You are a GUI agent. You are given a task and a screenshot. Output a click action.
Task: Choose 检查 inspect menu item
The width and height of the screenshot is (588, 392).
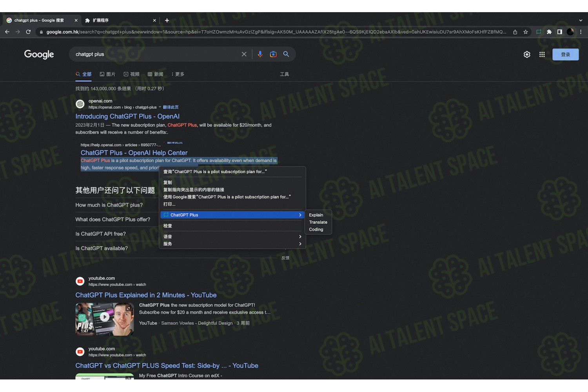point(232,226)
